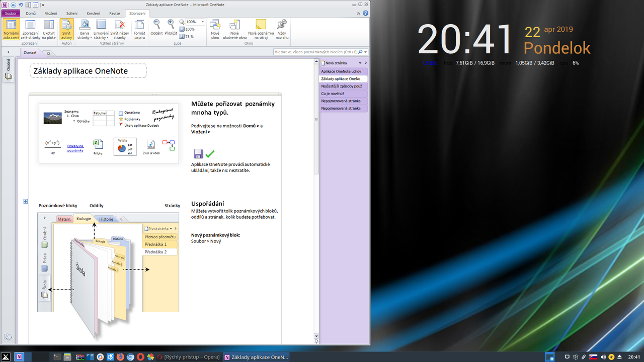
Task: Launch Opera red icon from taskbar
Action: 140,357
